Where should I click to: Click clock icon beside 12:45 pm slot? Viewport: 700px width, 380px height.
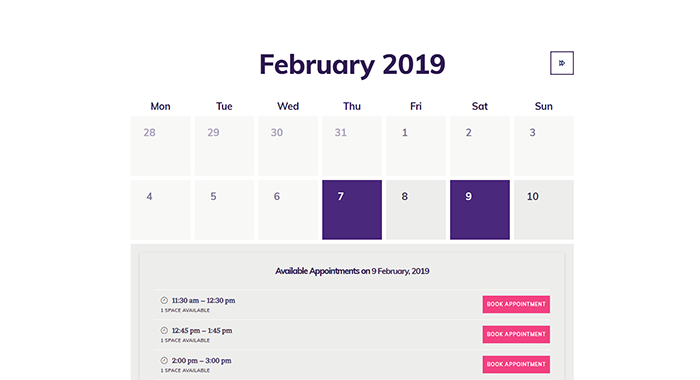(x=164, y=330)
